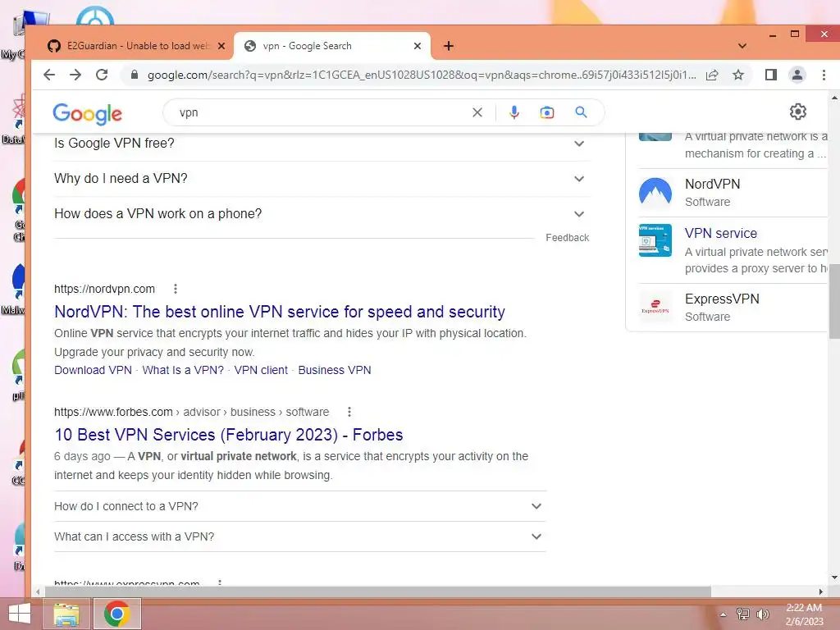The width and height of the screenshot is (840, 630).
Task: Bookmark this page with the star
Action: [738, 75]
